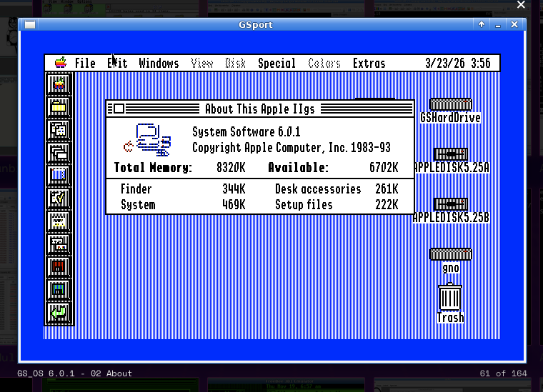Click the Apple IIgs computer graphic in About window
Screen dimensions: 543x392
(147, 140)
